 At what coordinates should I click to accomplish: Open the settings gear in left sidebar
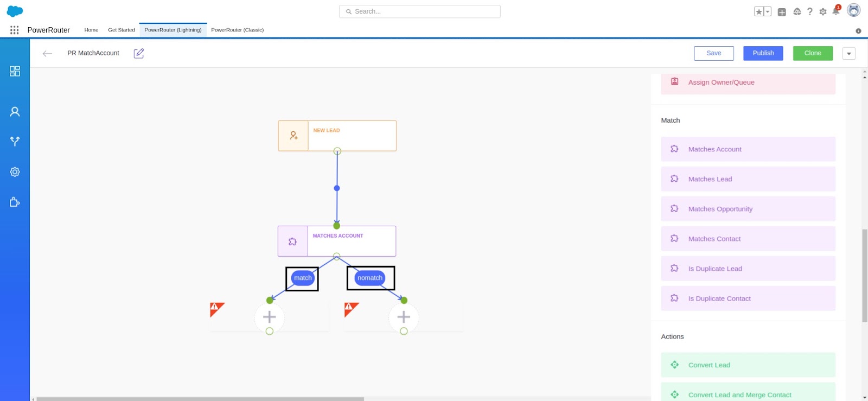[x=15, y=172]
